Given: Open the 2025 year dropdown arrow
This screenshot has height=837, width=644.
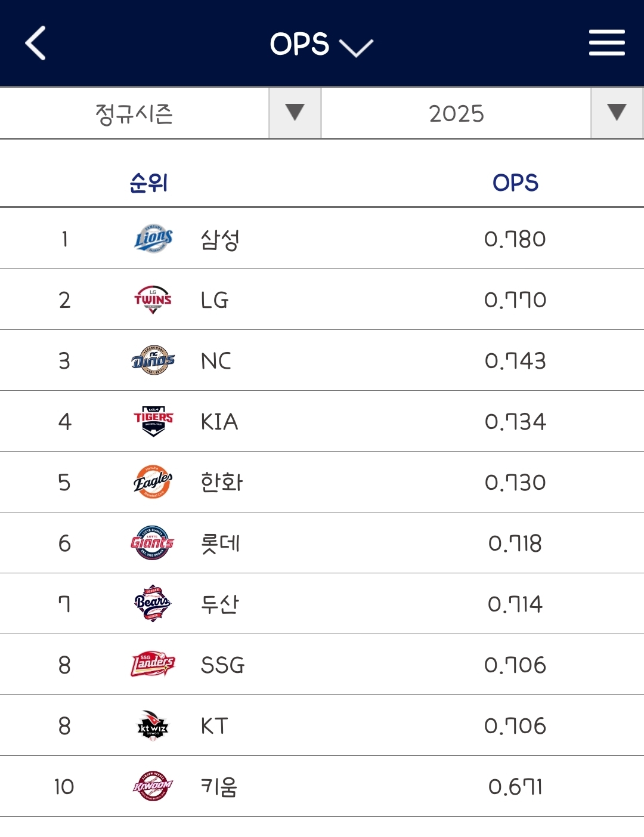Looking at the screenshot, I should coord(617,113).
